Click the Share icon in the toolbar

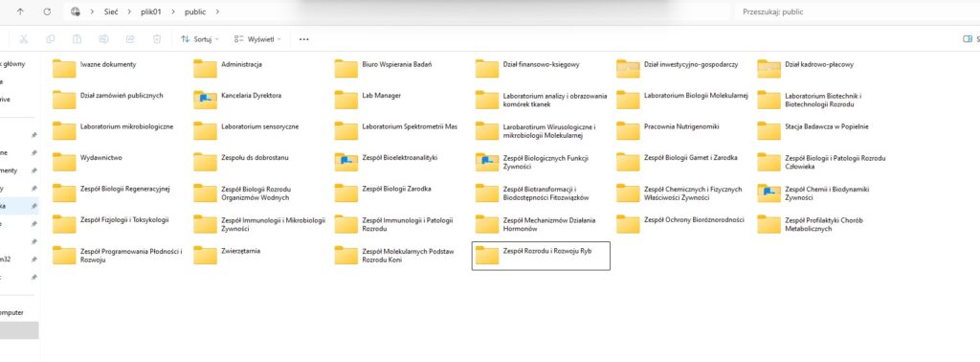[130, 38]
